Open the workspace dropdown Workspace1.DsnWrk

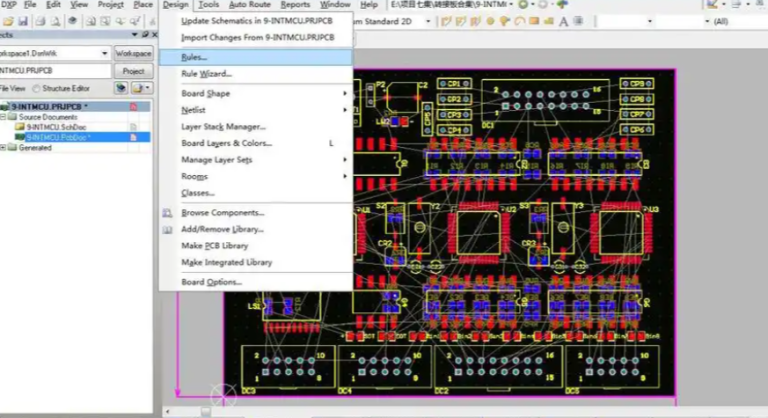point(104,53)
